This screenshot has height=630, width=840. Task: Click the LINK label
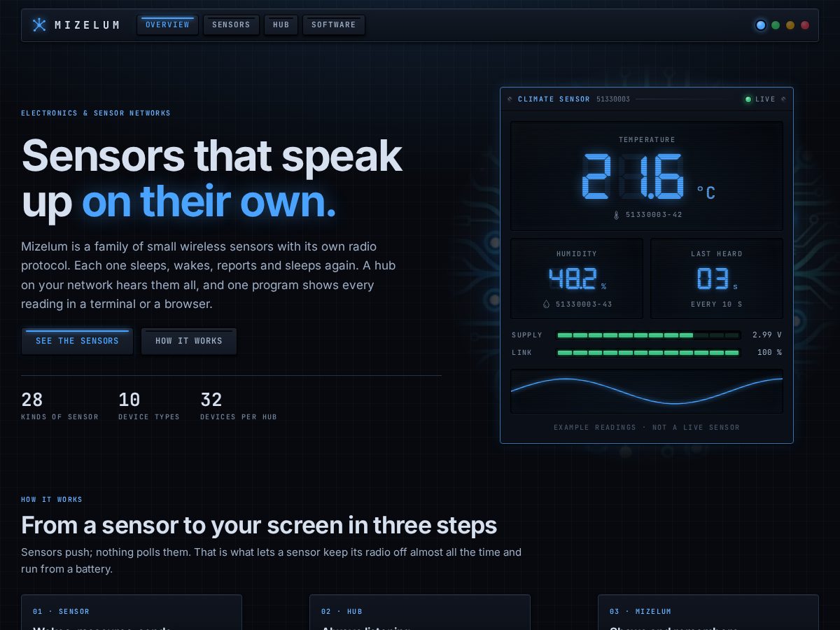pyautogui.click(x=521, y=353)
